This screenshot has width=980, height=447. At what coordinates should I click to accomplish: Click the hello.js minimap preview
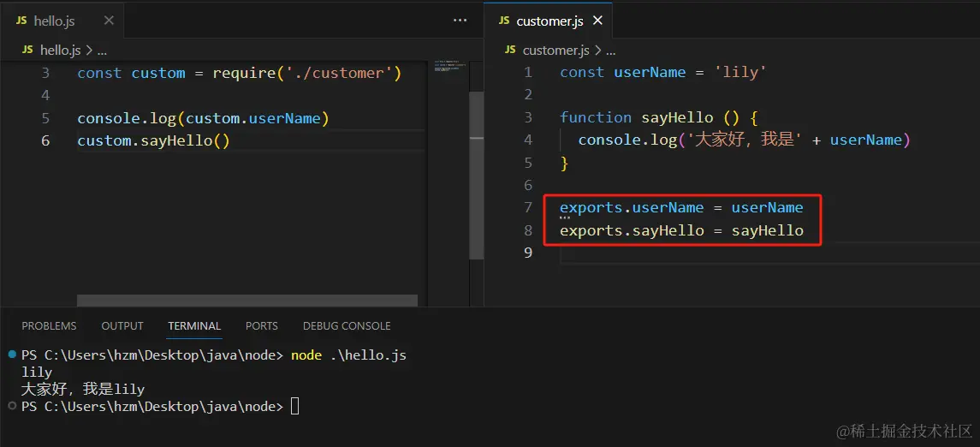tap(448, 66)
